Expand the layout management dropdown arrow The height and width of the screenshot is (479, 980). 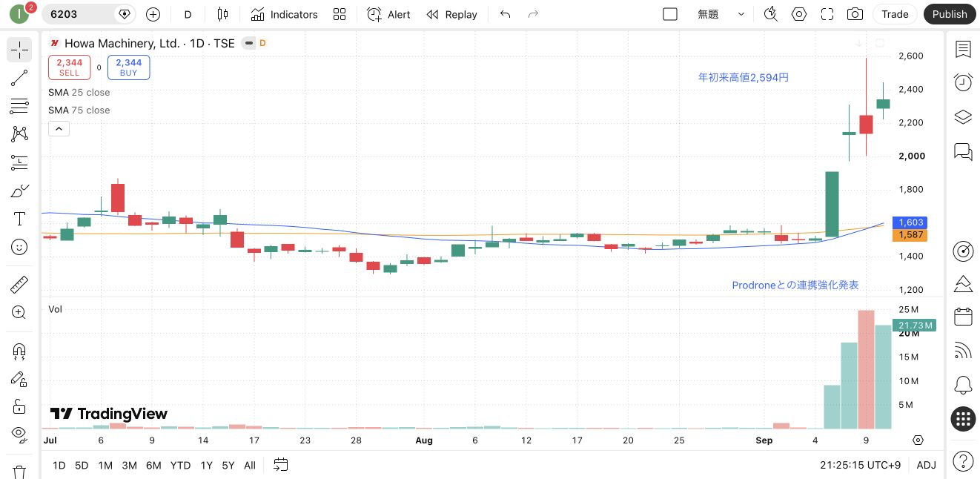pos(741,14)
